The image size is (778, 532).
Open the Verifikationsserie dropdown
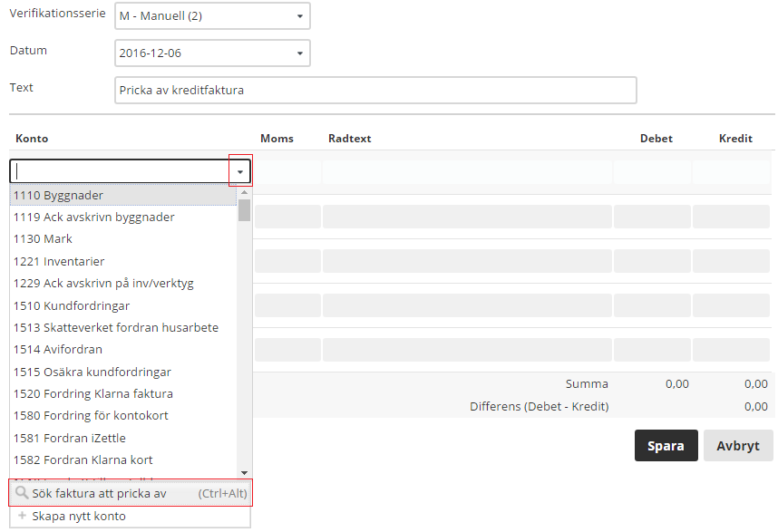point(212,16)
